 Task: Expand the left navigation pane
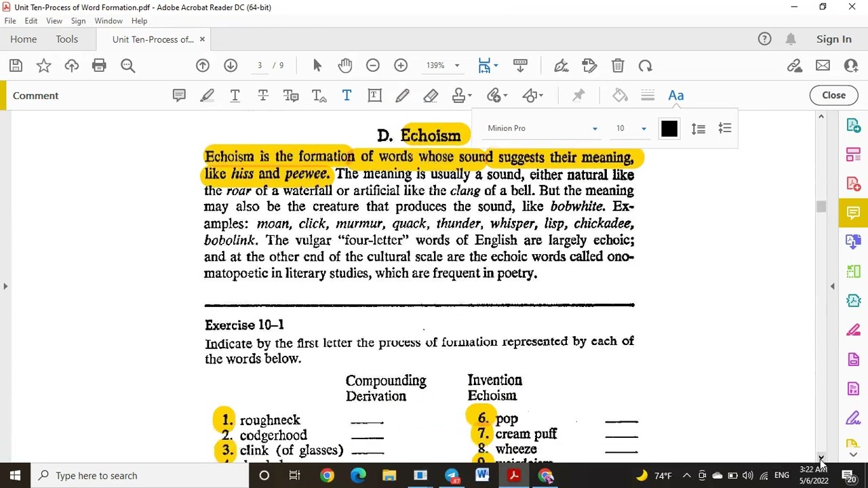click(5, 287)
